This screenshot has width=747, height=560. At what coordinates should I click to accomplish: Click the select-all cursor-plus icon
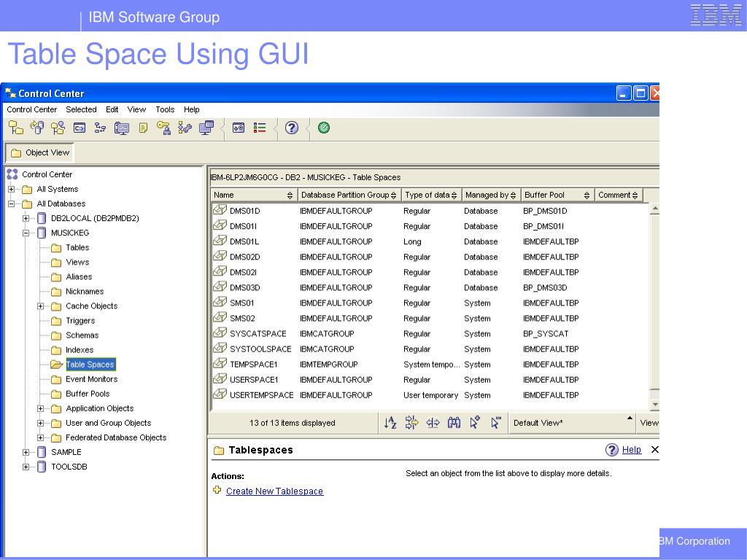click(x=475, y=422)
